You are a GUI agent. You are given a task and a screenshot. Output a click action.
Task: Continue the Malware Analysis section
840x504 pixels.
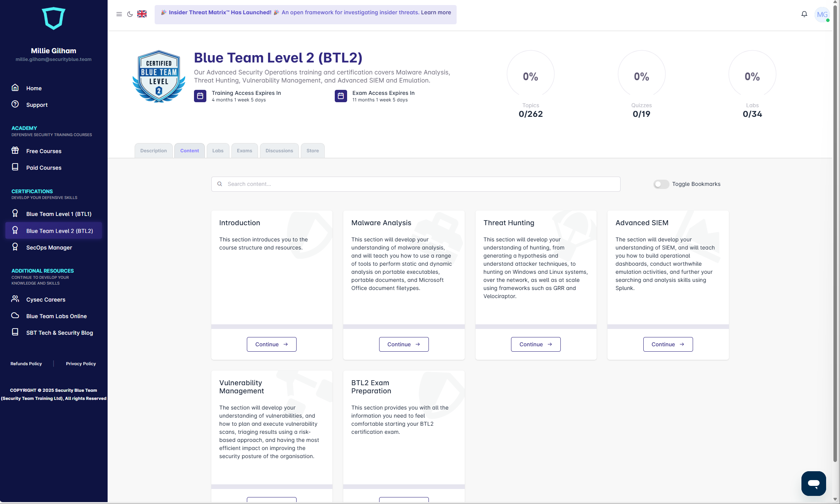coord(404,344)
